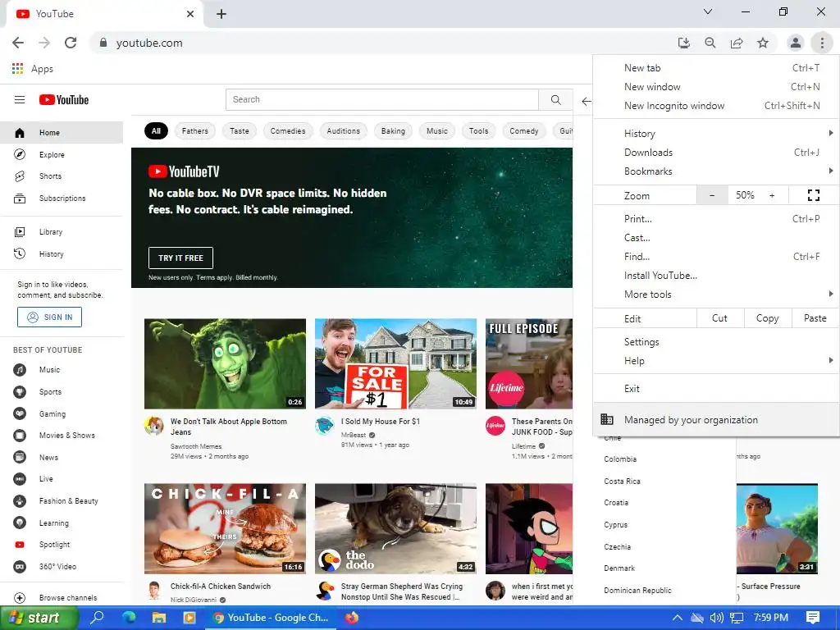Open Microsoft Edge from taskbar
The height and width of the screenshot is (630, 840).
point(129,618)
